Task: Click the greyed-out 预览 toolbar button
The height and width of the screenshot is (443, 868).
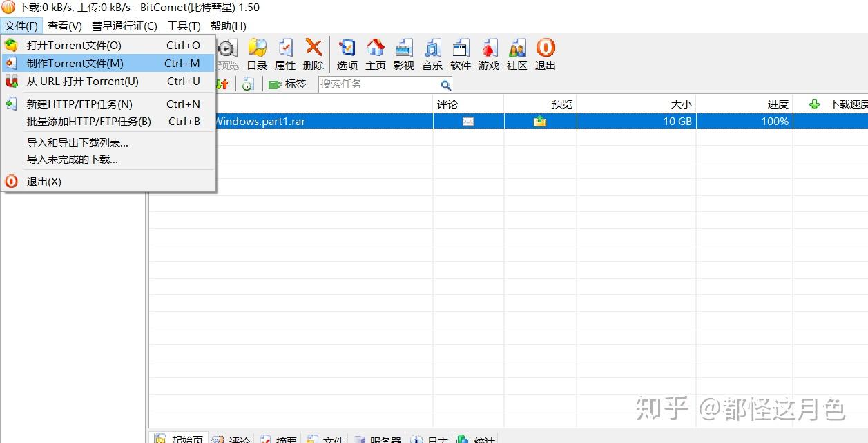Action: (x=228, y=54)
